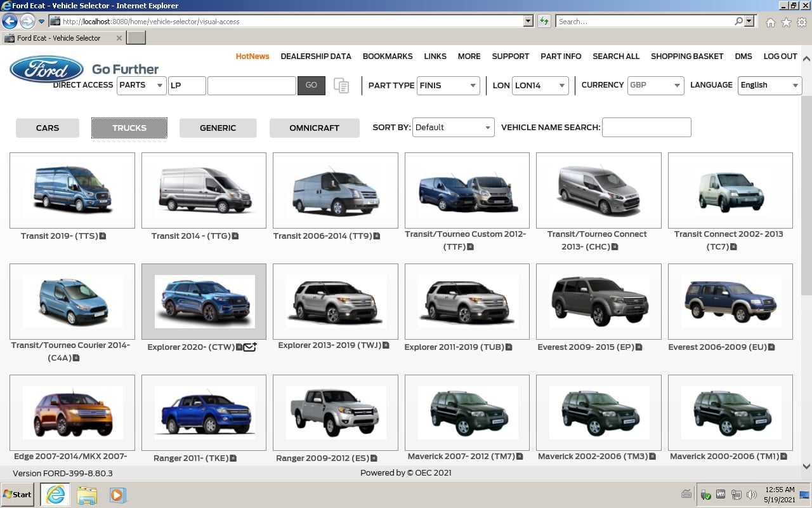Image resolution: width=812 pixels, height=508 pixels.
Task: Expand the browser search provider dropdown
Action: pos(750,22)
